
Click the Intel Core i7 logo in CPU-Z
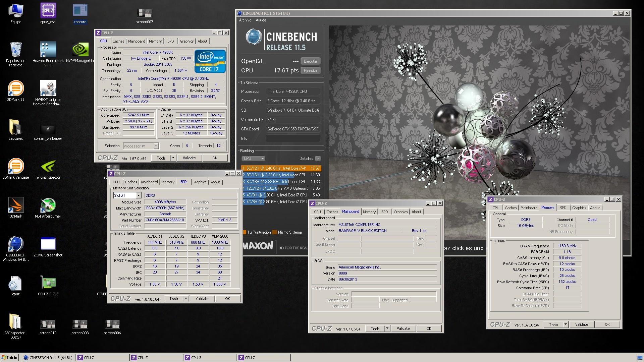[210, 61]
